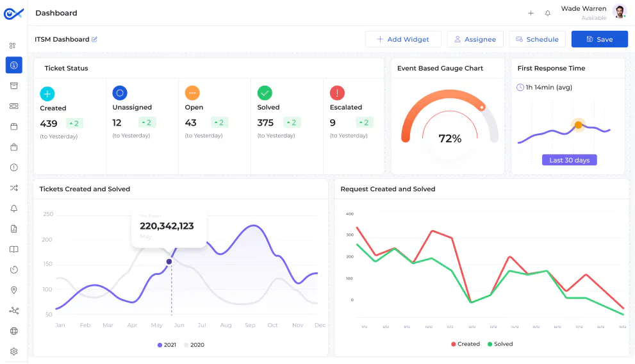Image resolution: width=635 pixels, height=364 pixels.
Task: Click the purple May data point marker
Action: click(x=169, y=261)
